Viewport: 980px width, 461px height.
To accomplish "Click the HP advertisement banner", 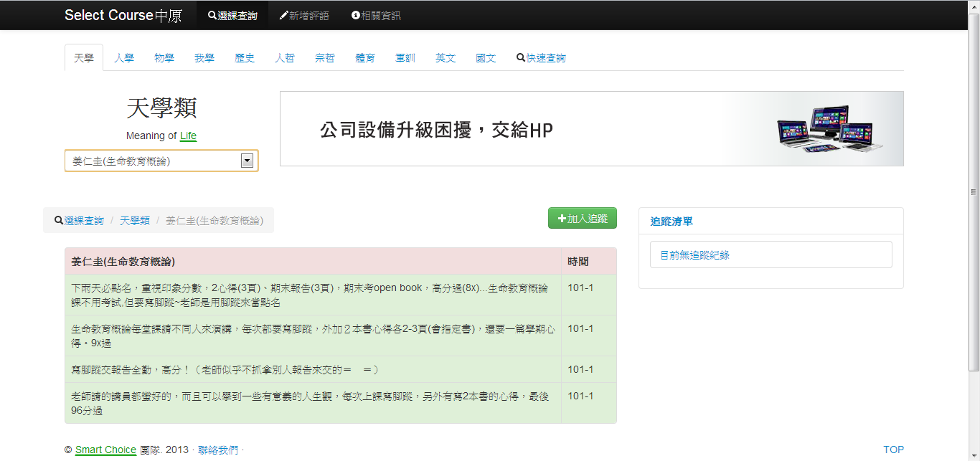I will pos(591,129).
